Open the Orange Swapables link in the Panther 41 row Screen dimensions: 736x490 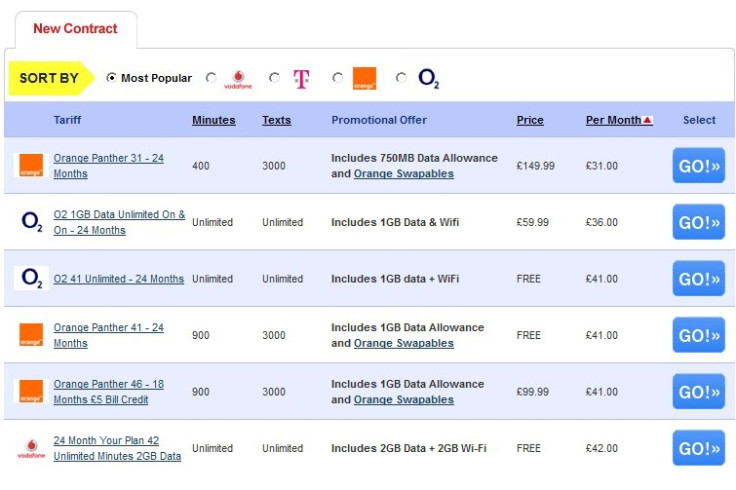click(x=404, y=343)
